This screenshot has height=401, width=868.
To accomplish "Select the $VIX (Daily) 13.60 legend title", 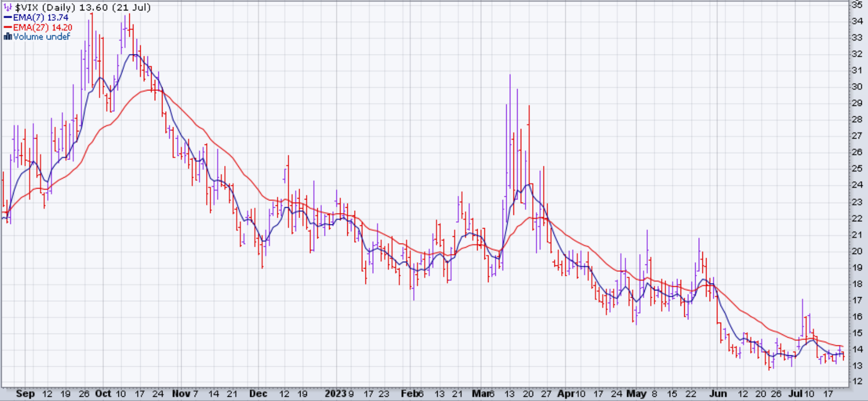I will [x=83, y=8].
